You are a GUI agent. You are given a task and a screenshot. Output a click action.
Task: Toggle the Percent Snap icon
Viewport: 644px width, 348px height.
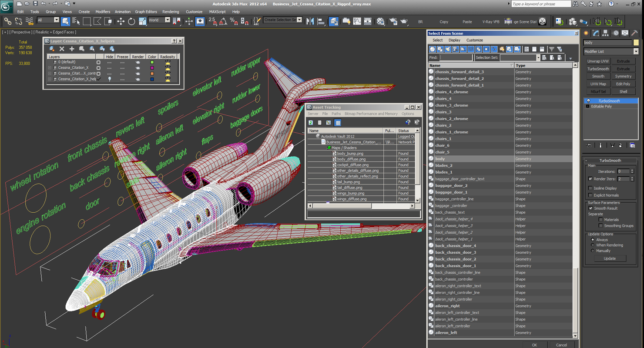click(234, 21)
